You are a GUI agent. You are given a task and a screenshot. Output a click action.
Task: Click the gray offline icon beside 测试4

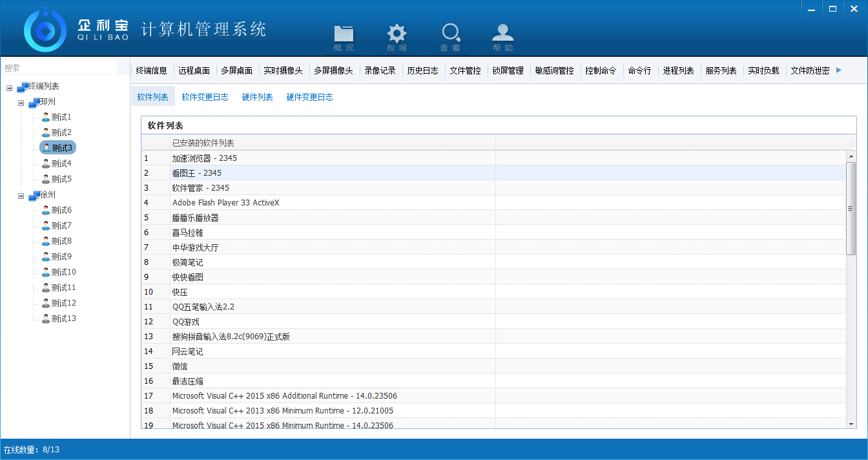click(45, 163)
